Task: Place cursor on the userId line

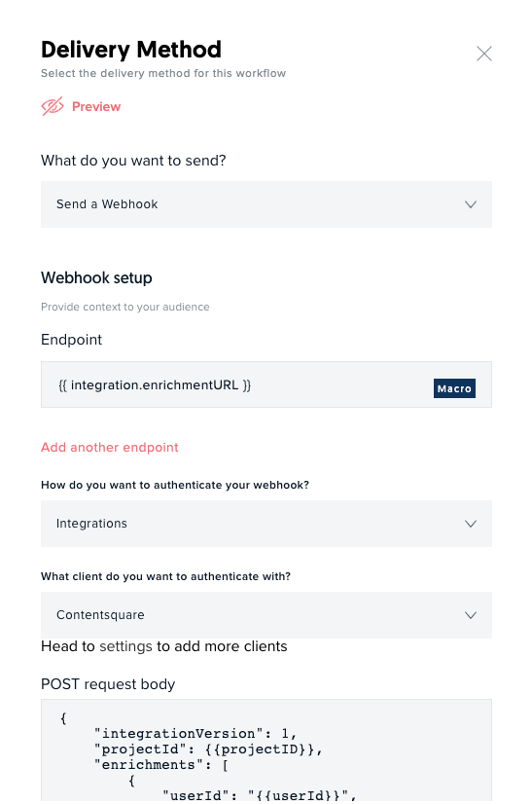Action: click(259, 795)
